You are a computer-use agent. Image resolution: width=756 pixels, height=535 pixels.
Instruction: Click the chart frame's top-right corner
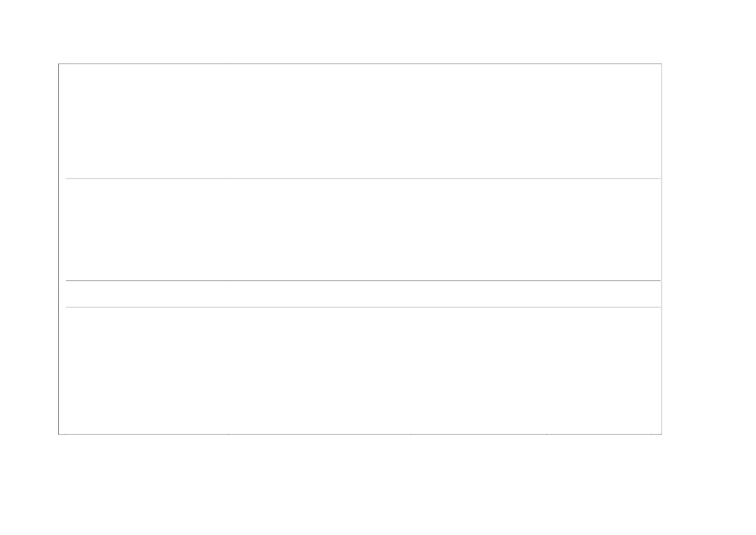(662, 63)
